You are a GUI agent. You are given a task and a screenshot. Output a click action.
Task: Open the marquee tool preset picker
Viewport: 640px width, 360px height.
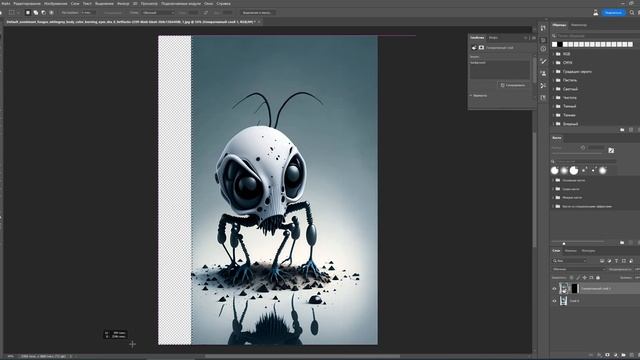(x=13, y=13)
